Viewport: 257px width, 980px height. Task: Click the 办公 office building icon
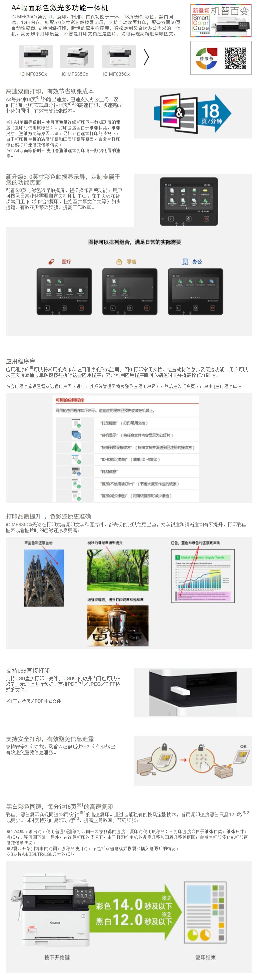coord(185,262)
